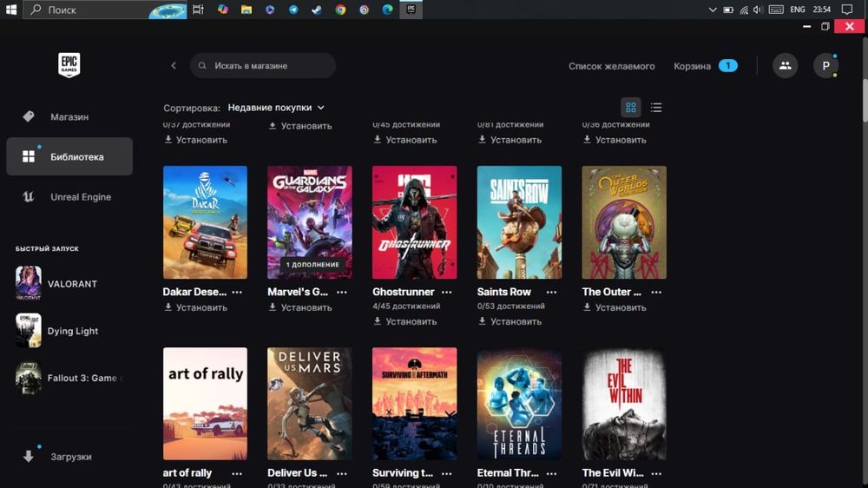
Task: Install Marvel's Guardians of the Galaxy
Action: (x=300, y=307)
